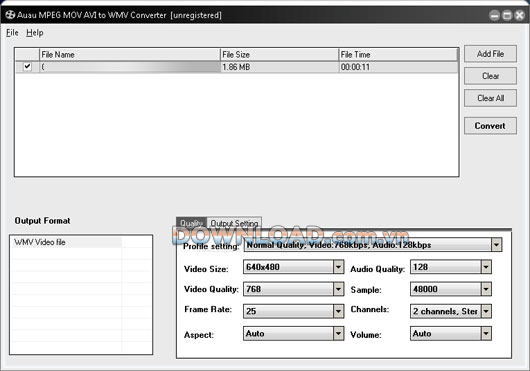This screenshot has height=371, width=530.
Task: Sort by File Size column header
Action: 280,54
